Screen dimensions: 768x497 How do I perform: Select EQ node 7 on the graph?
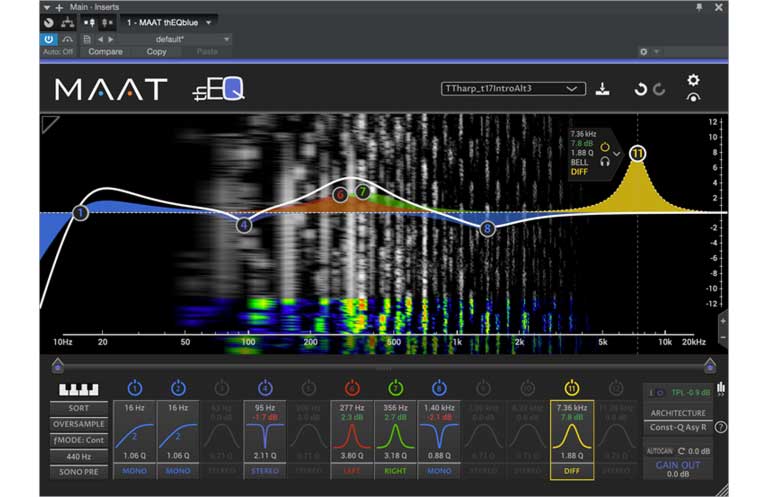[362, 191]
